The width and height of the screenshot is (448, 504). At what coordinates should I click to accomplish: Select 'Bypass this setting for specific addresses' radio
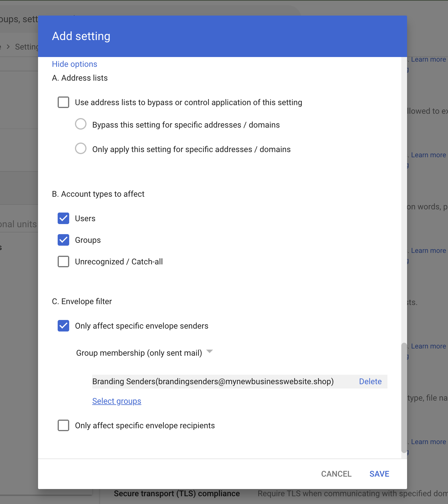click(x=81, y=124)
